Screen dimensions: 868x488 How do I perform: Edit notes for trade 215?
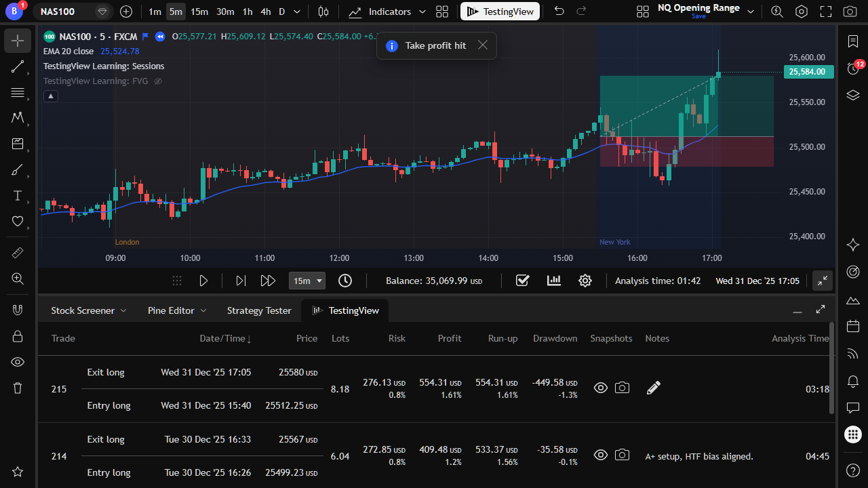click(653, 388)
